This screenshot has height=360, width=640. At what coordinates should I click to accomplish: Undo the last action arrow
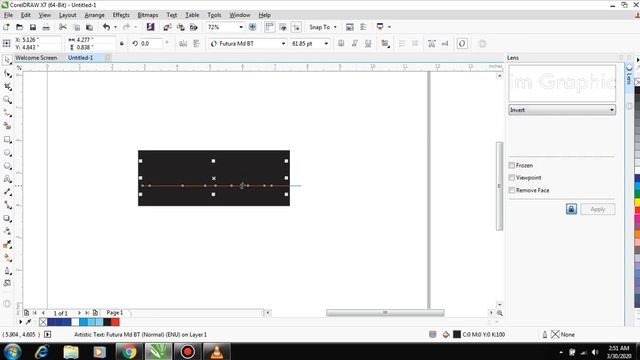tap(107, 27)
